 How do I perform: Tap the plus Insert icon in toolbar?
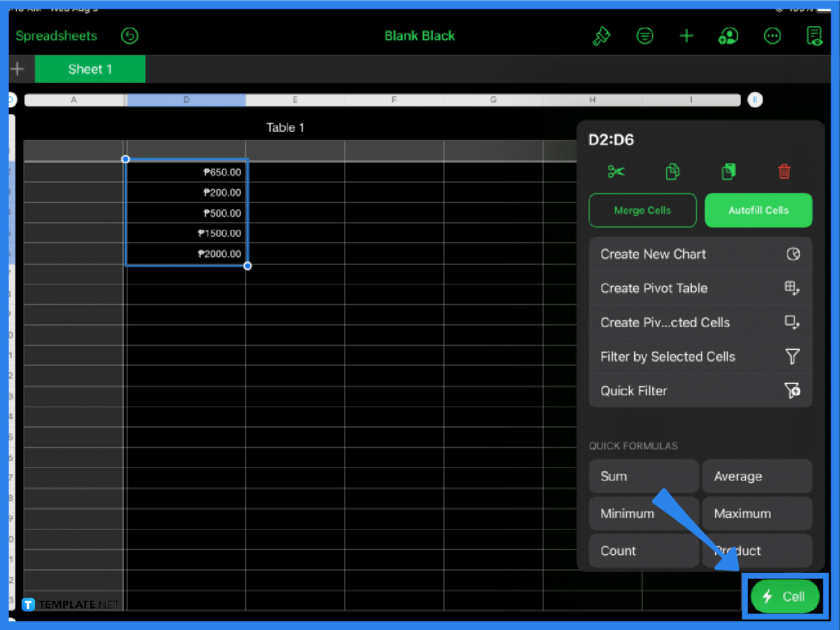click(x=687, y=36)
